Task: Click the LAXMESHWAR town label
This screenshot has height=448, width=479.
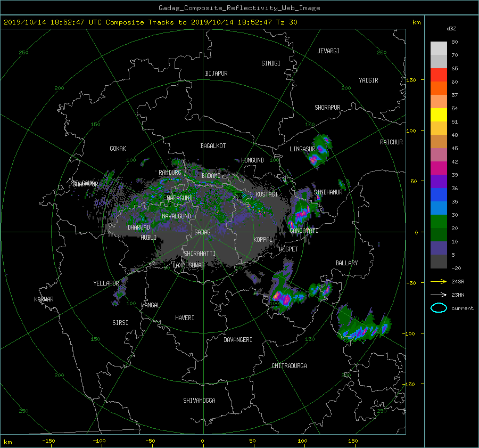Action: [x=188, y=265]
